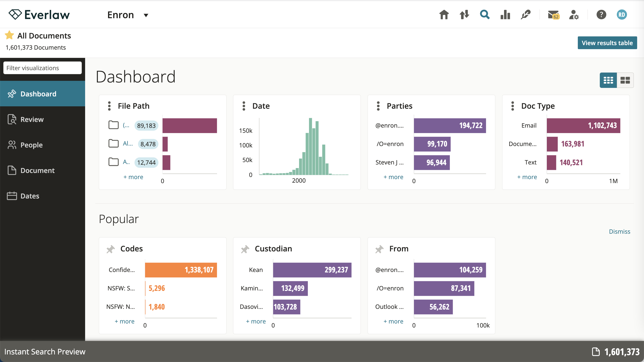Open the RD user profile avatar
This screenshot has height=362, width=644.
[622, 15]
